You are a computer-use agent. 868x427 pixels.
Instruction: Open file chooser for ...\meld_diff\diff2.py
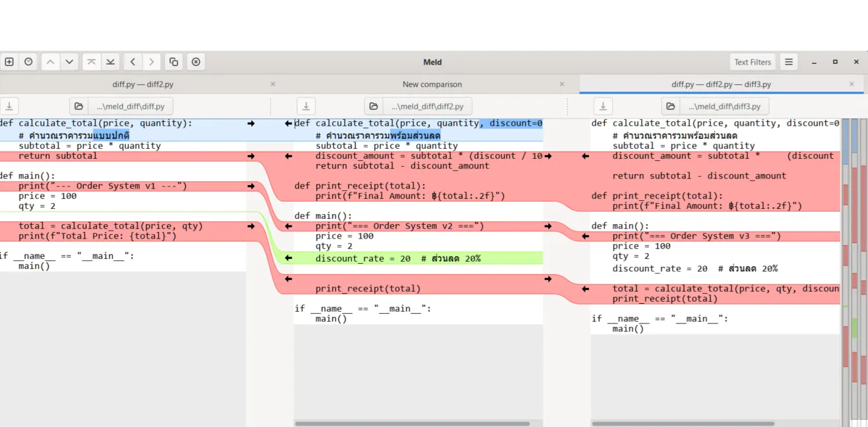pos(418,106)
